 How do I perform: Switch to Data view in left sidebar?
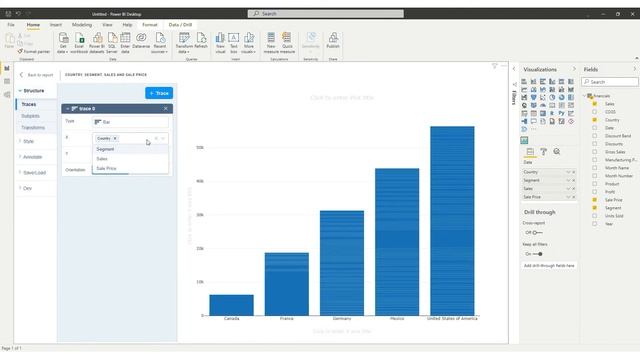pyautogui.click(x=7, y=82)
